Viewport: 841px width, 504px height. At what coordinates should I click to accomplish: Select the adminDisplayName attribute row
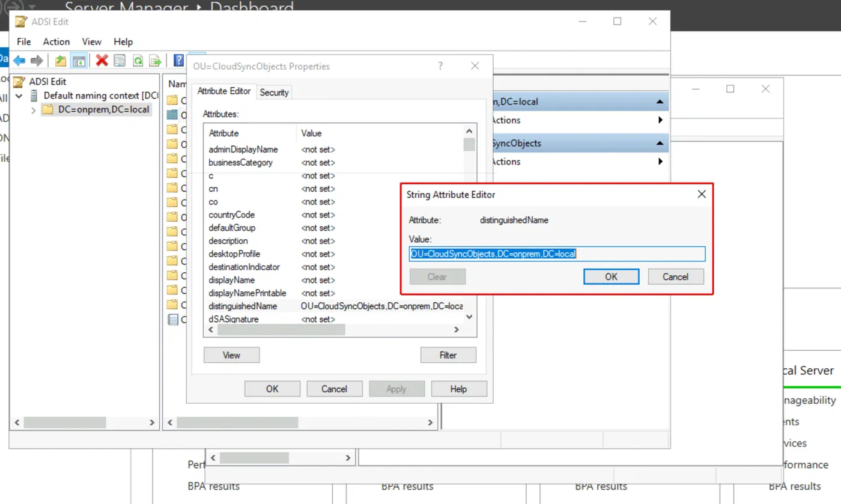333,150
